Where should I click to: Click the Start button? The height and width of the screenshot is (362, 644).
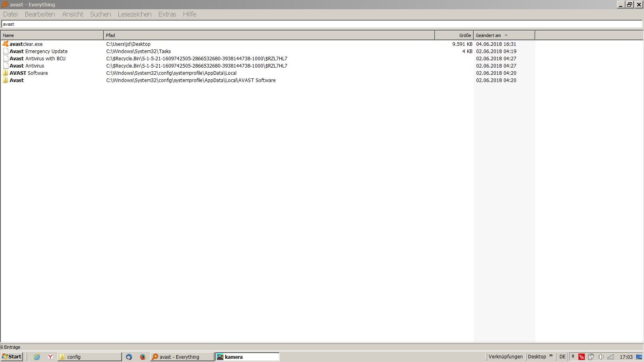[12, 357]
